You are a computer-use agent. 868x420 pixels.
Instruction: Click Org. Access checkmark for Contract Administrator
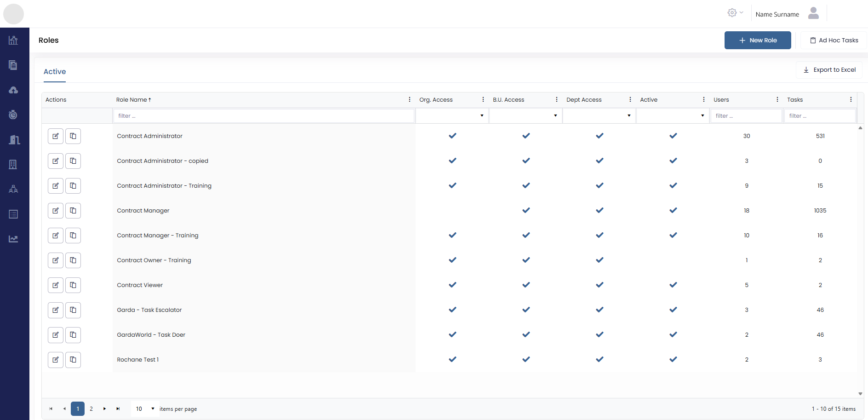(x=452, y=136)
